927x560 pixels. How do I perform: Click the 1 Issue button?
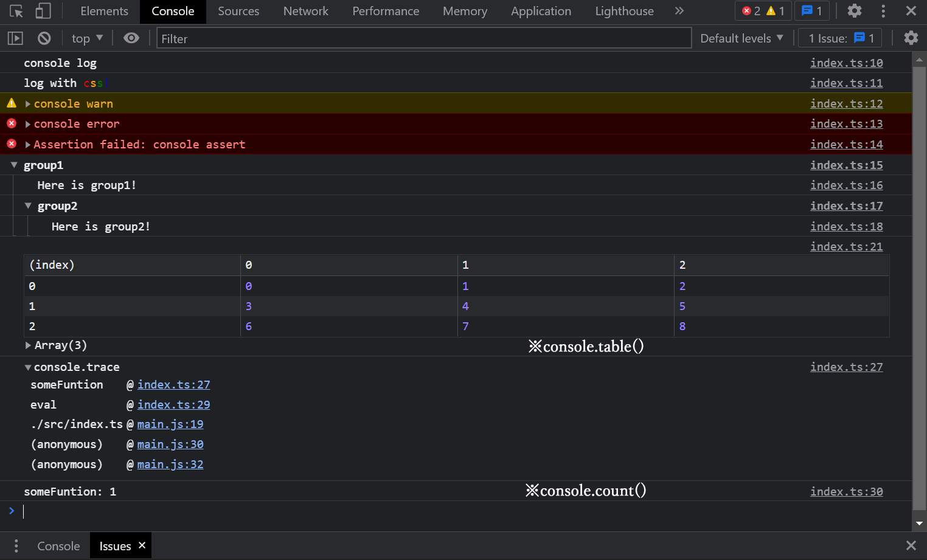(x=840, y=38)
